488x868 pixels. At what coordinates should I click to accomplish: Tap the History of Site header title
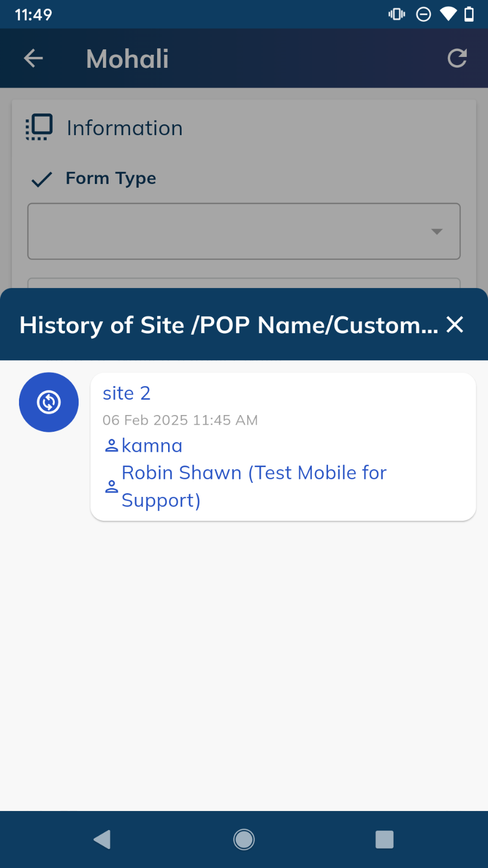click(229, 325)
